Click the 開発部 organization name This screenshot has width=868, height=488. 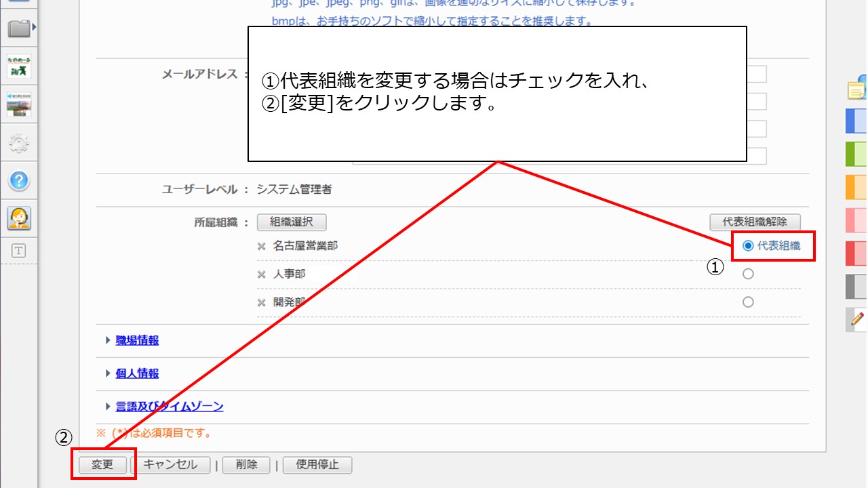click(290, 302)
